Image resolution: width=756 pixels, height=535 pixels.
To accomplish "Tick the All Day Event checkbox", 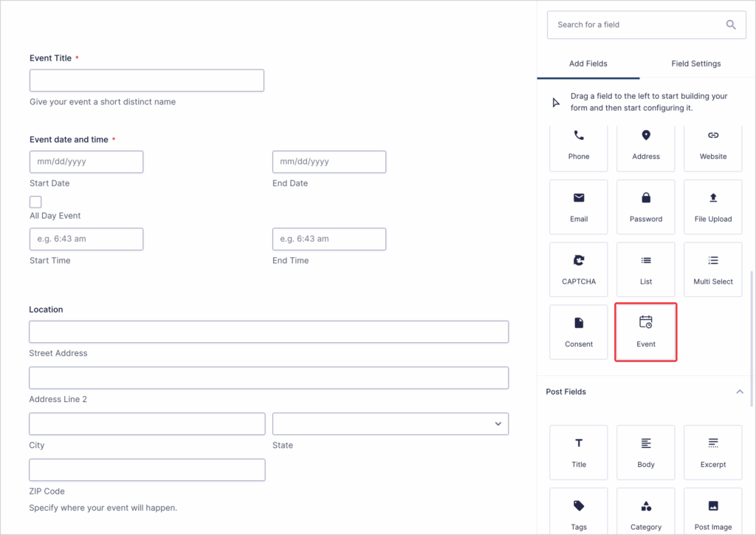I will pyautogui.click(x=35, y=202).
